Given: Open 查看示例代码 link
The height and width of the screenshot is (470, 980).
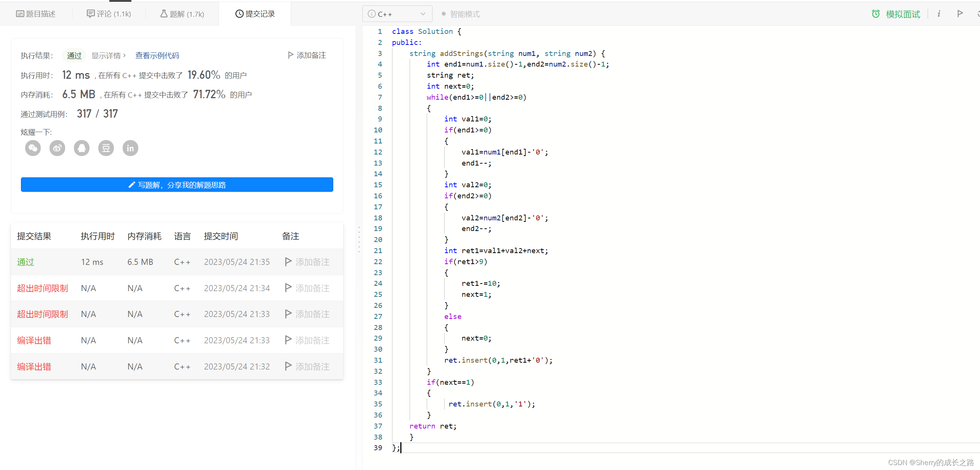Looking at the screenshot, I should tap(157, 56).
